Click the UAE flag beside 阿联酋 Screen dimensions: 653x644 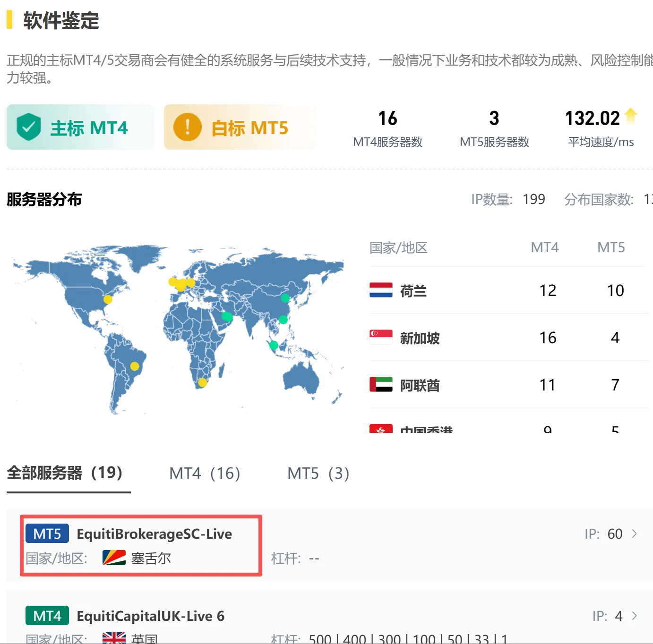click(x=381, y=384)
